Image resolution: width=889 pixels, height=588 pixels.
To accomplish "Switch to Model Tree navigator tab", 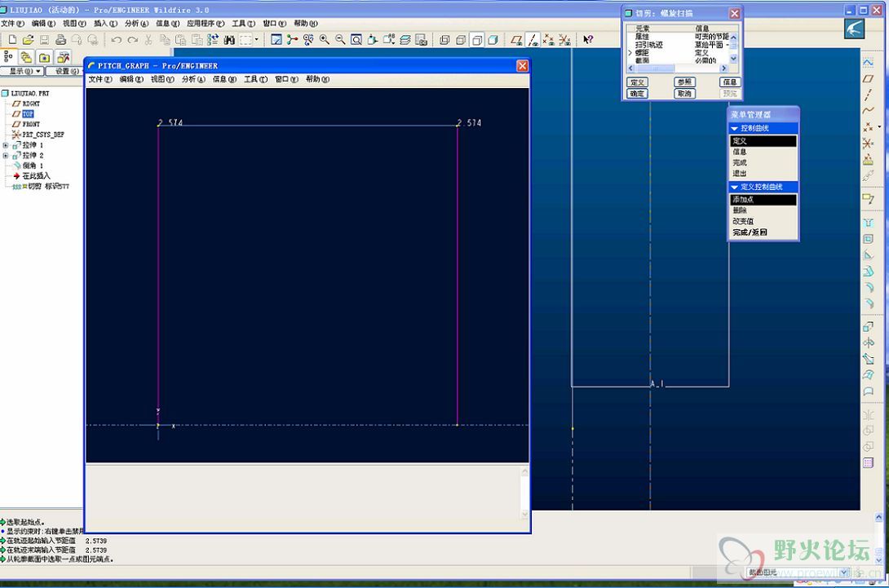I will pos(8,57).
